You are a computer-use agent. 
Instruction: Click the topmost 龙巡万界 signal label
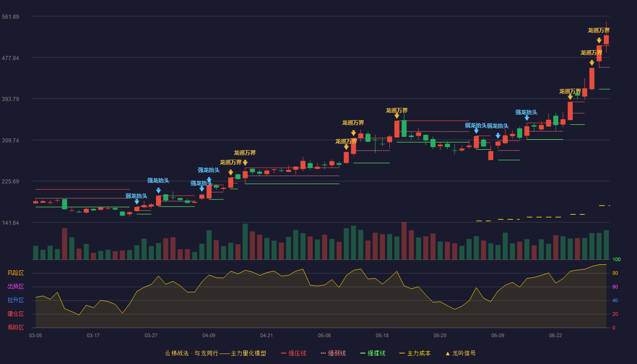599,30
